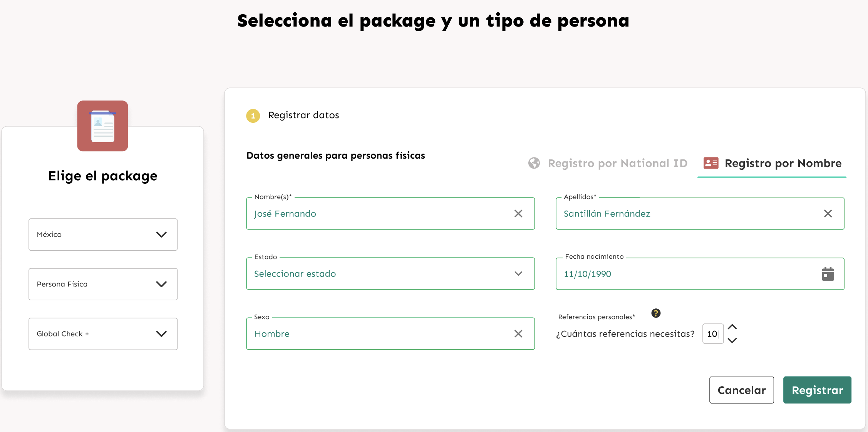Increase the references count with up arrow
The width and height of the screenshot is (868, 432).
click(732, 327)
